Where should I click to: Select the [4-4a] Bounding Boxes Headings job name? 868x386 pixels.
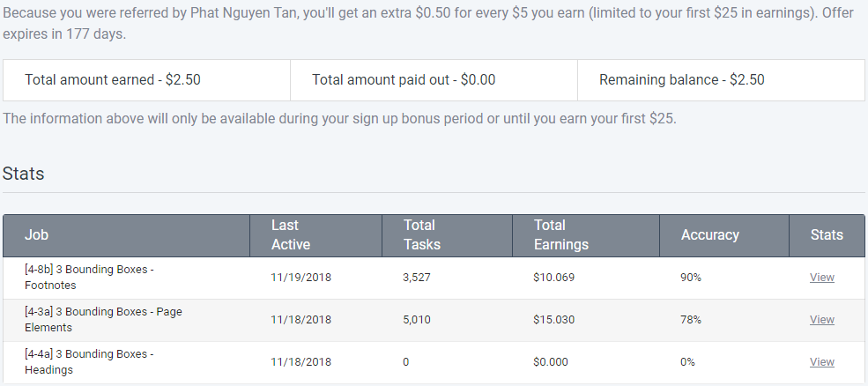pyautogui.click(x=89, y=362)
